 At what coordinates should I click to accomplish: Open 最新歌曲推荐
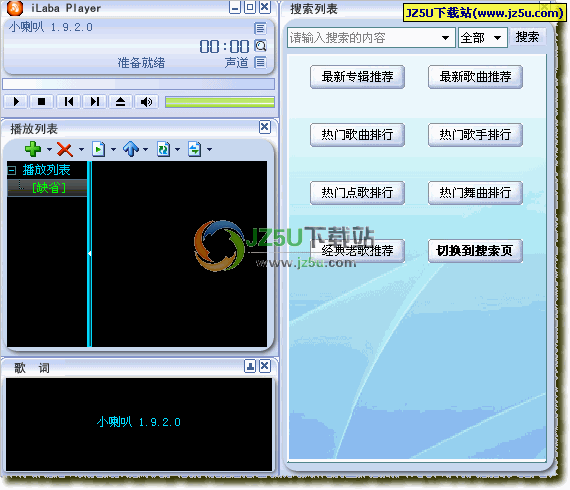coord(475,77)
